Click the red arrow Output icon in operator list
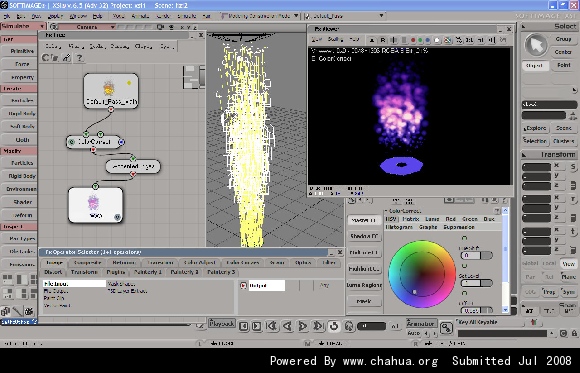Image resolution: width=580 pixels, height=373 pixels. pos(243,285)
